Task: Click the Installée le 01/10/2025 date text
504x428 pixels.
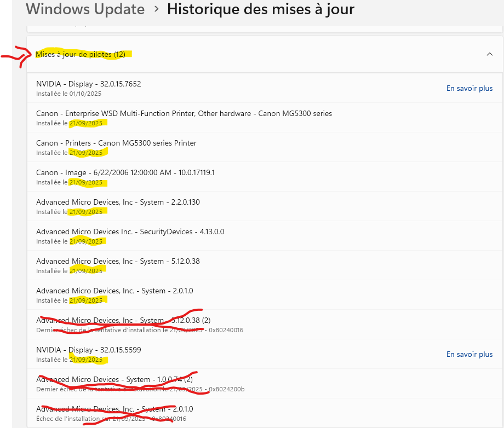Action: coord(68,94)
